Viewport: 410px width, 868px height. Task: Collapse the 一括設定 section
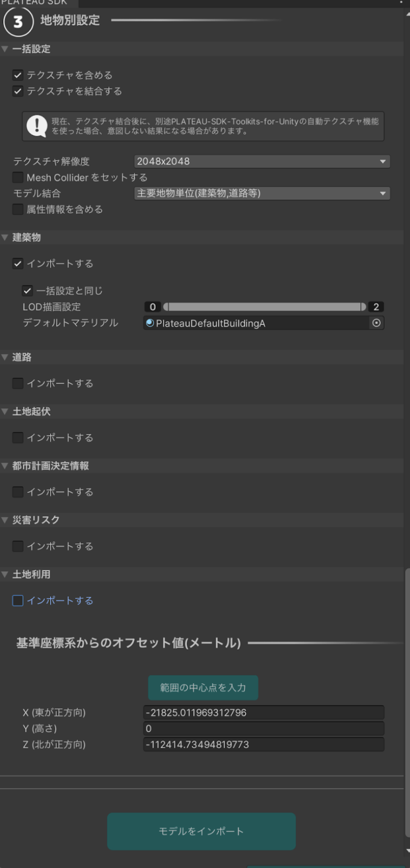pyautogui.click(x=5, y=49)
